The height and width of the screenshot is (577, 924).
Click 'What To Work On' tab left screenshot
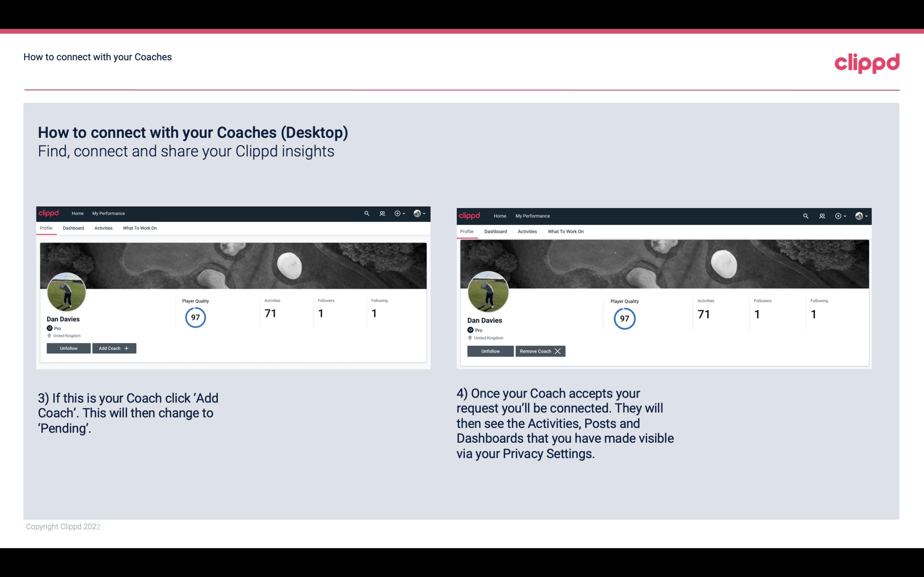(140, 228)
